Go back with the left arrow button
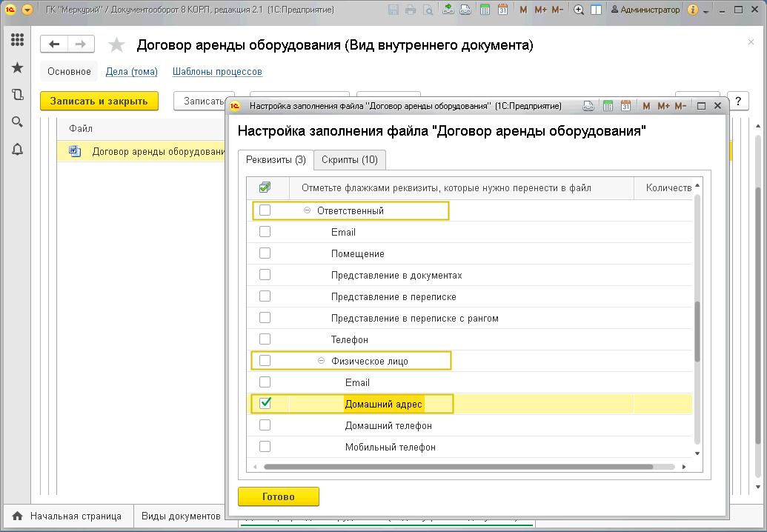The image size is (767, 532). click(x=54, y=44)
